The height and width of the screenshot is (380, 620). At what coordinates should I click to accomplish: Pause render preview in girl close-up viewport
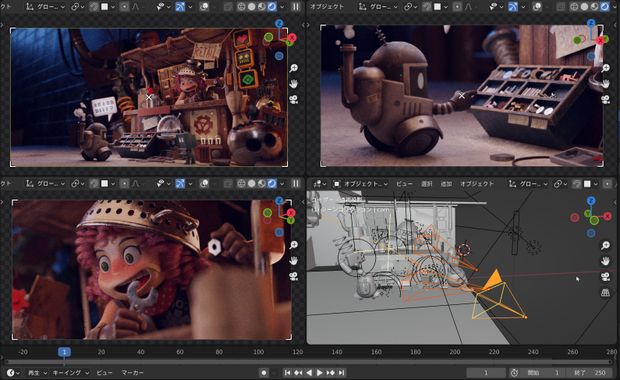[296, 183]
